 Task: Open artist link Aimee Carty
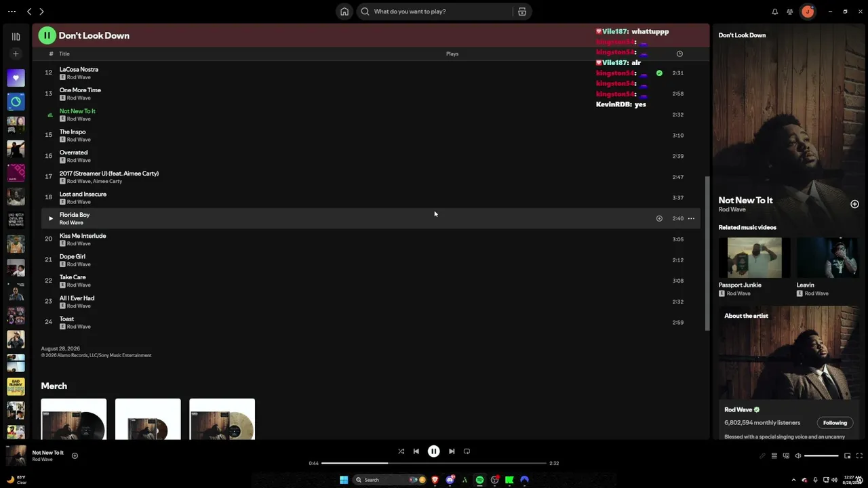click(x=107, y=181)
